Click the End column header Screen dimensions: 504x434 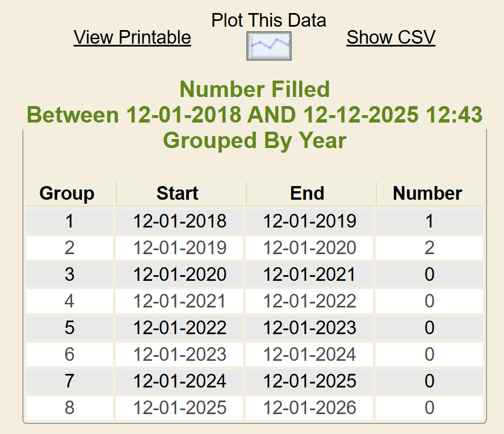(307, 193)
